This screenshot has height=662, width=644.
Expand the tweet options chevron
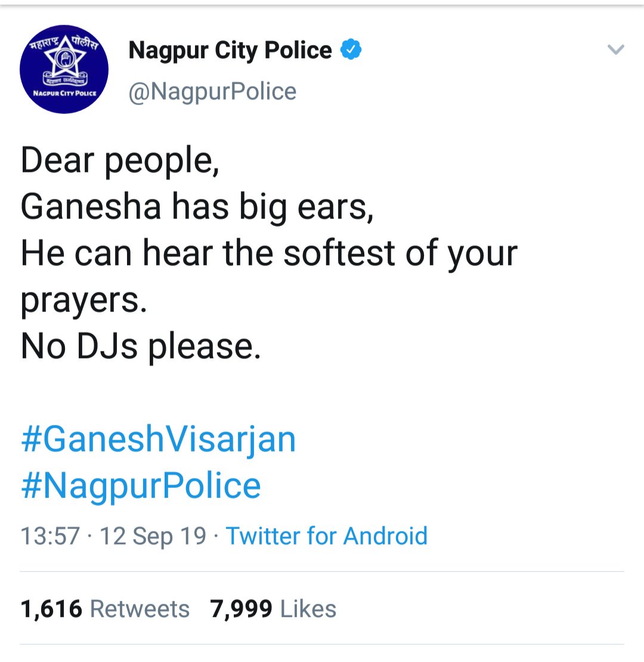(616, 50)
